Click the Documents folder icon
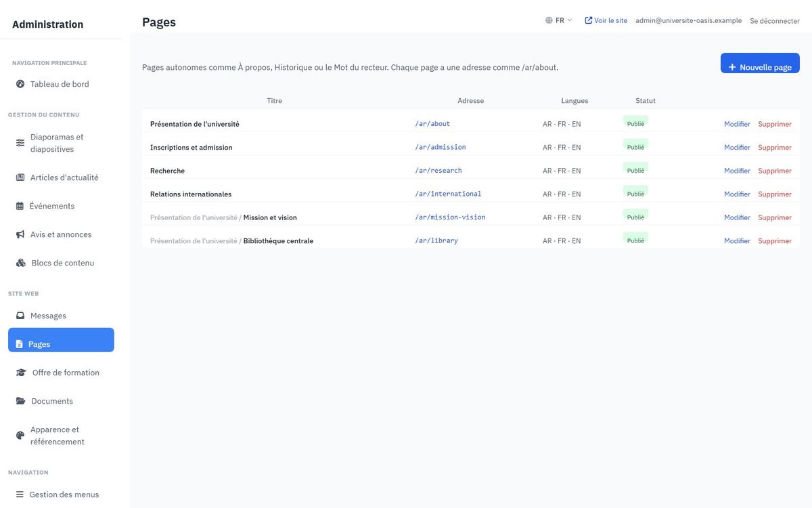This screenshot has width=812, height=508. (21, 401)
